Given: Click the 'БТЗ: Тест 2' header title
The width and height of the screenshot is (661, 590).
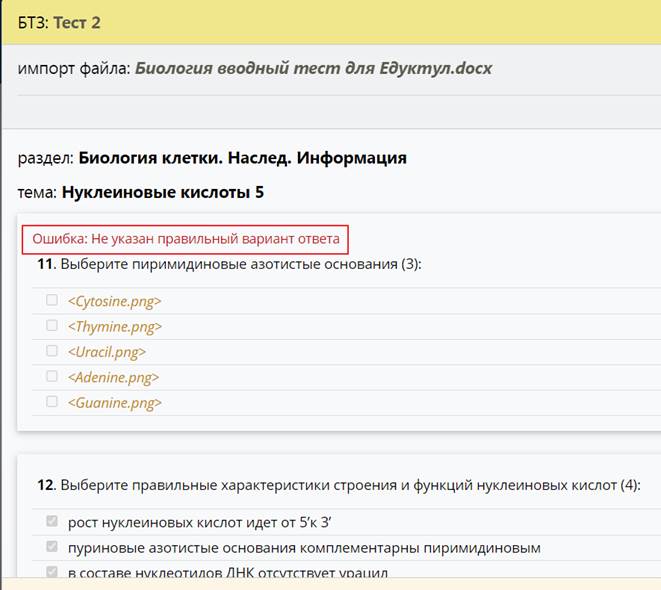Looking at the screenshot, I should point(59,22).
